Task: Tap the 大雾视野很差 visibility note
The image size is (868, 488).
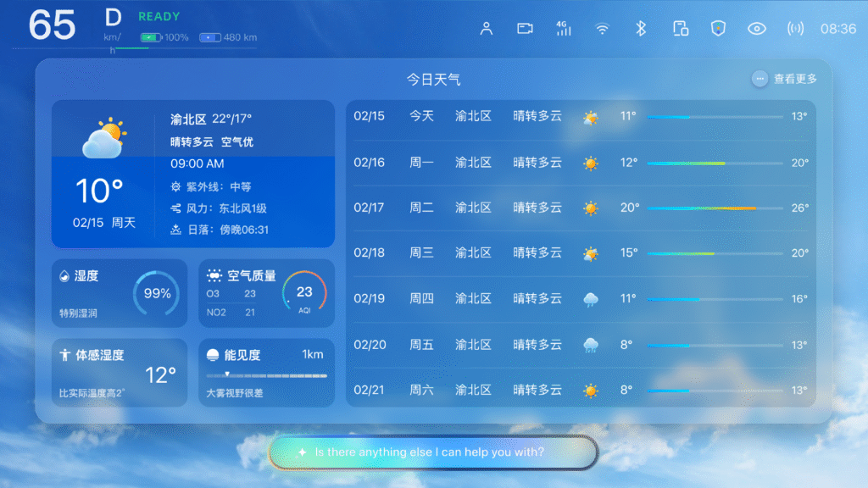Action: click(235, 393)
